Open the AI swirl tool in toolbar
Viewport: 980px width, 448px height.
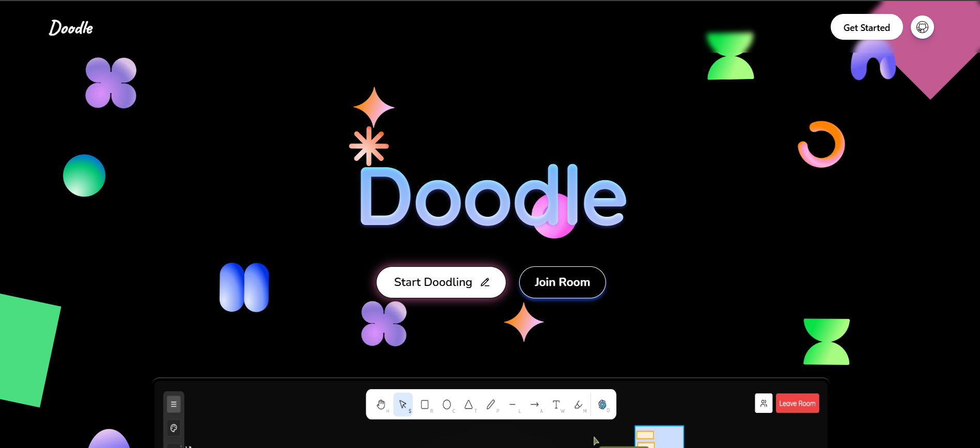point(602,405)
